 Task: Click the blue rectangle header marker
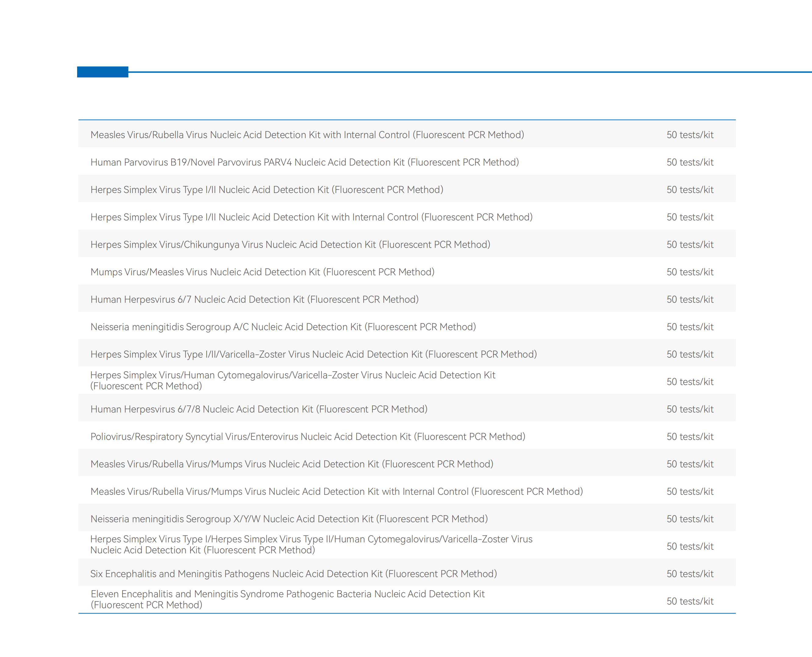pyautogui.click(x=102, y=72)
